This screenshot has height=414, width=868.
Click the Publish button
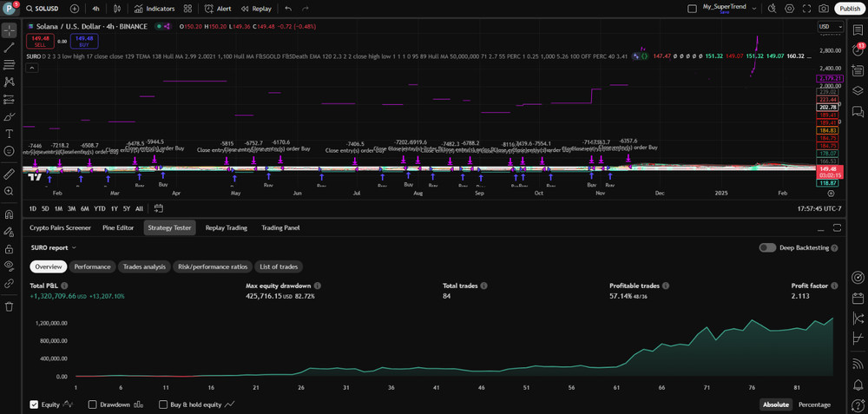pos(850,9)
